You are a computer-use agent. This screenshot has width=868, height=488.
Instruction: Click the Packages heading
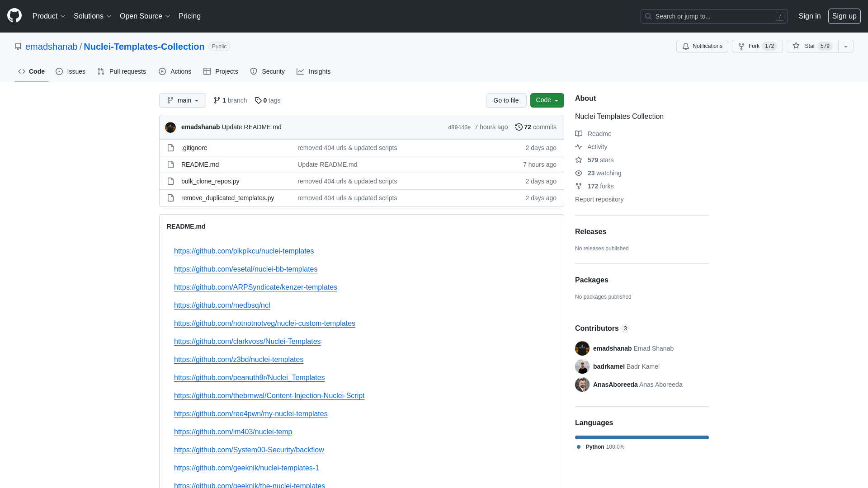coord(592,280)
